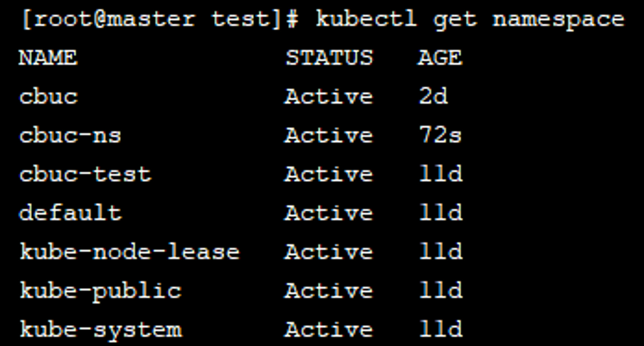Click the cbuc-test namespace name
Viewport: 644px width, 346px height.
tap(85, 174)
